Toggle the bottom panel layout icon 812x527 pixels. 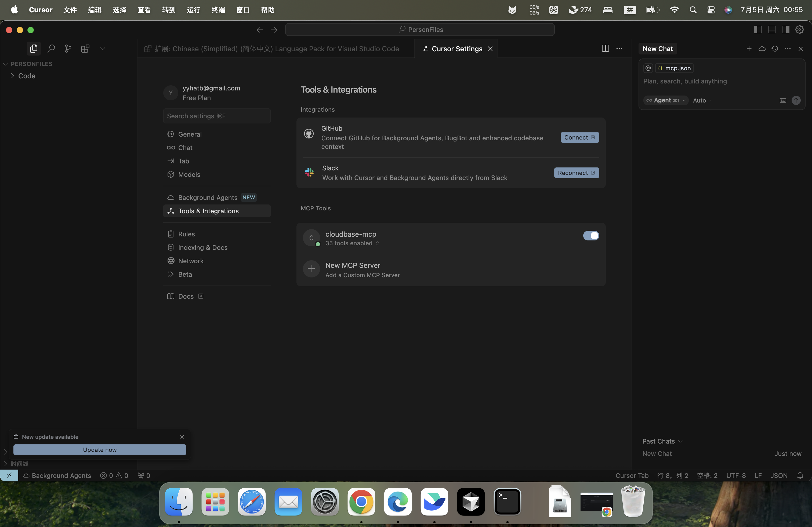point(771,30)
